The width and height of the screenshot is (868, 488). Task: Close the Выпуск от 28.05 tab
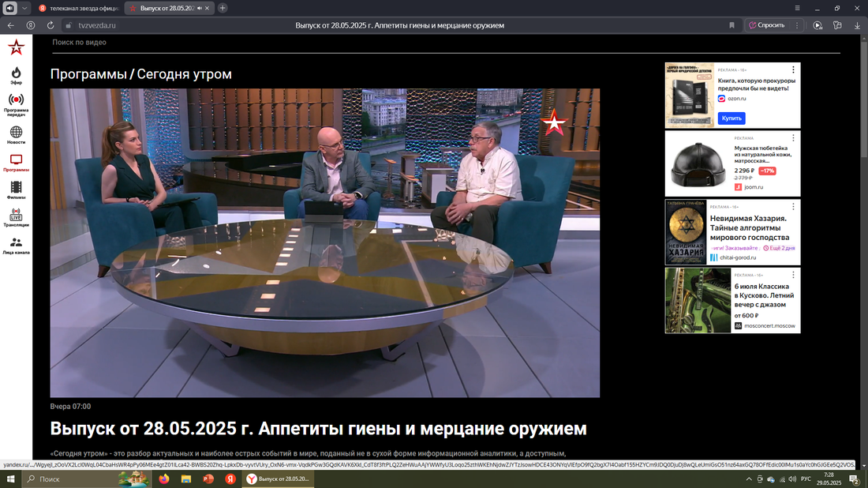[207, 9]
